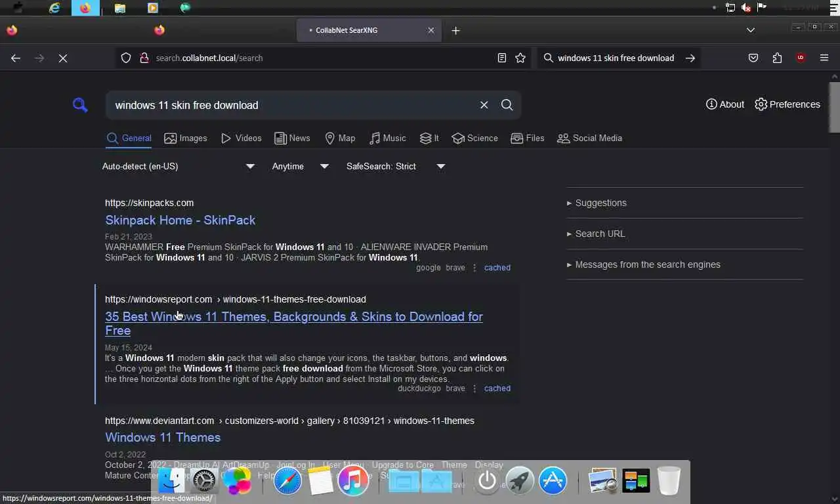The image size is (840, 504).
Task: Switch to the Science category tab
Action: click(x=475, y=138)
